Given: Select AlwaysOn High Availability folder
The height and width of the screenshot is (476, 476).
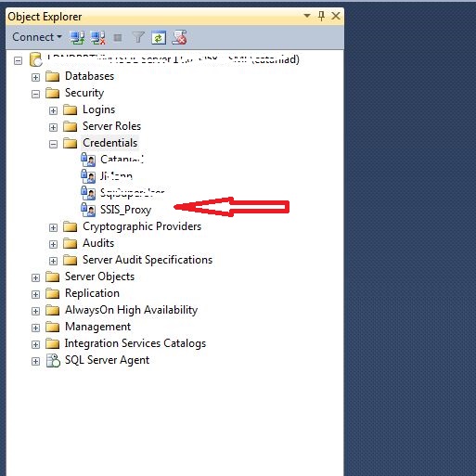Looking at the screenshot, I should pyautogui.click(x=131, y=310).
